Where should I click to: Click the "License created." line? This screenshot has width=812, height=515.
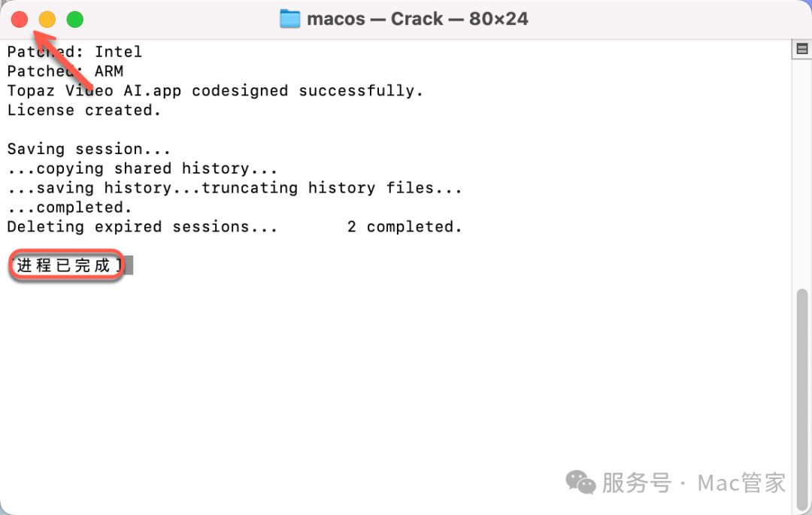point(84,111)
